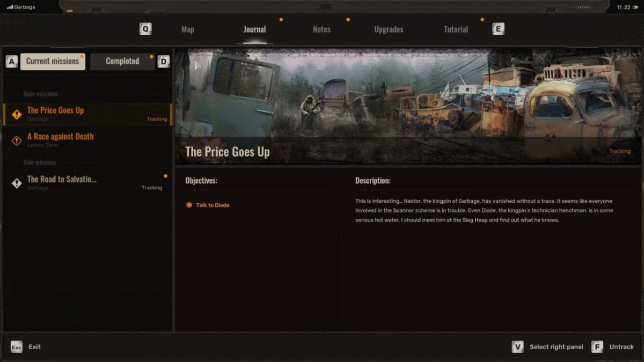Click the E key prompt icon
Viewport: 644px width, 362px height.
498,29
